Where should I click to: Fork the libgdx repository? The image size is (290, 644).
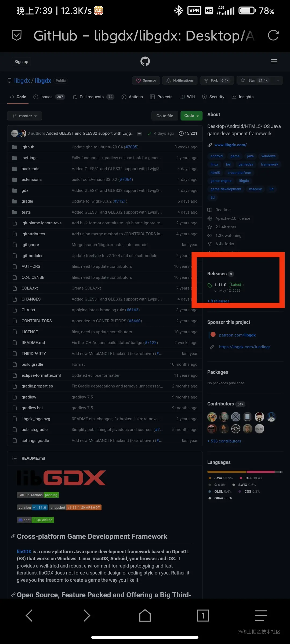point(217,80)
